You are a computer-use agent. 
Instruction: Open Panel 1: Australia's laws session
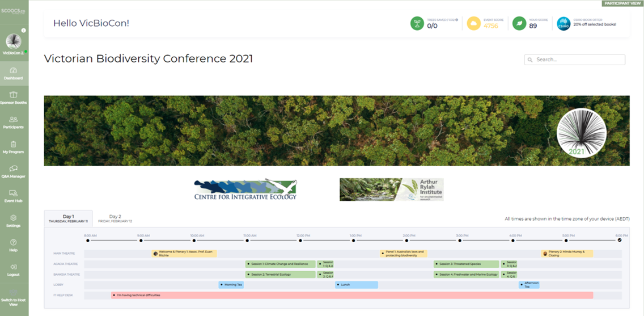click(403, 254)
